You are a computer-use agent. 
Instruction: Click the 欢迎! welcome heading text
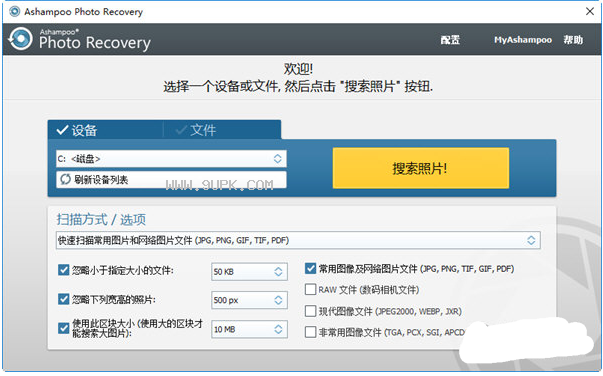click(x=298, y=69)
